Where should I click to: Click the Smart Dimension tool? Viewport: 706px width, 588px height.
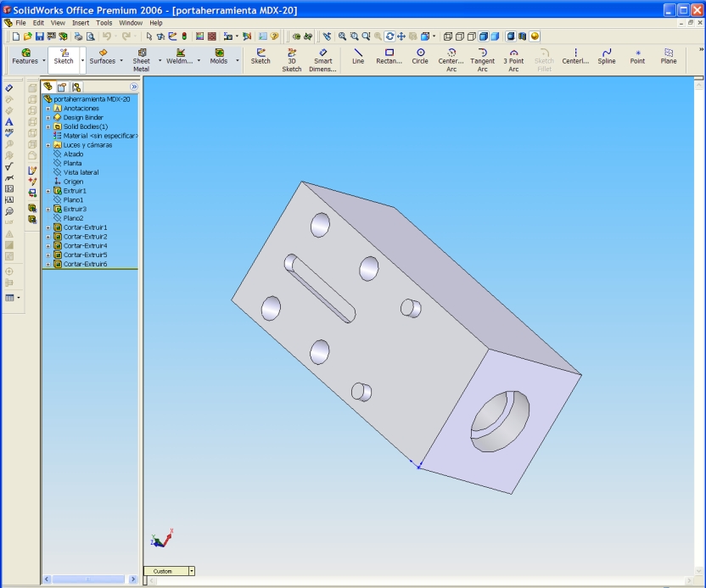[x=323, y=59]
